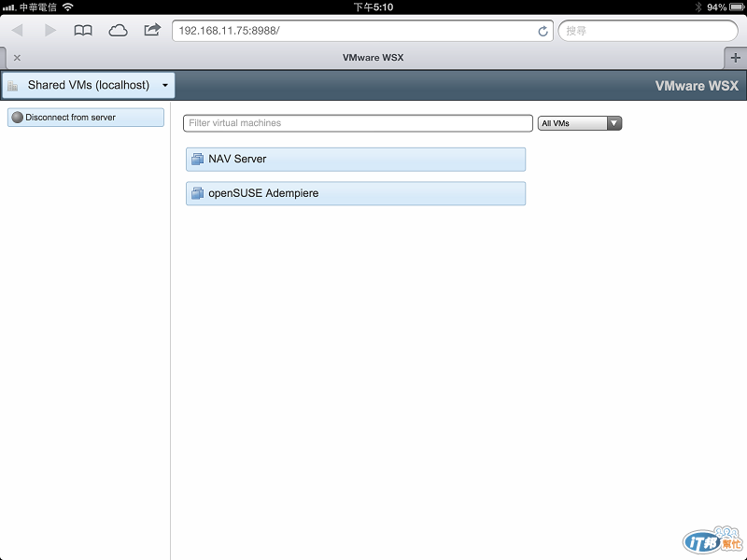Click the NAV Server VM icon
Screen dimensions: 747x560
coord(197,159)
